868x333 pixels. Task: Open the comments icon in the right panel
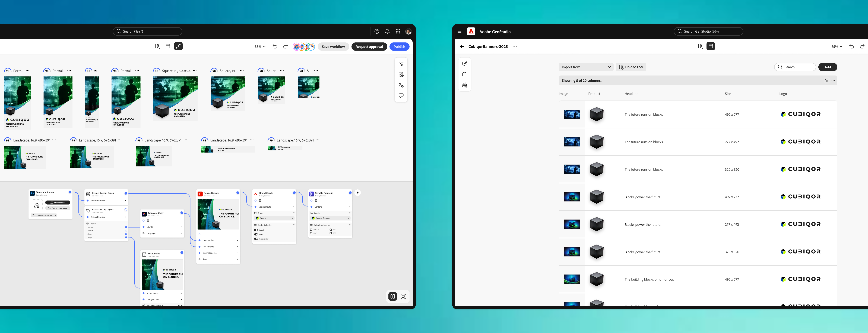(x=401, y=95)
